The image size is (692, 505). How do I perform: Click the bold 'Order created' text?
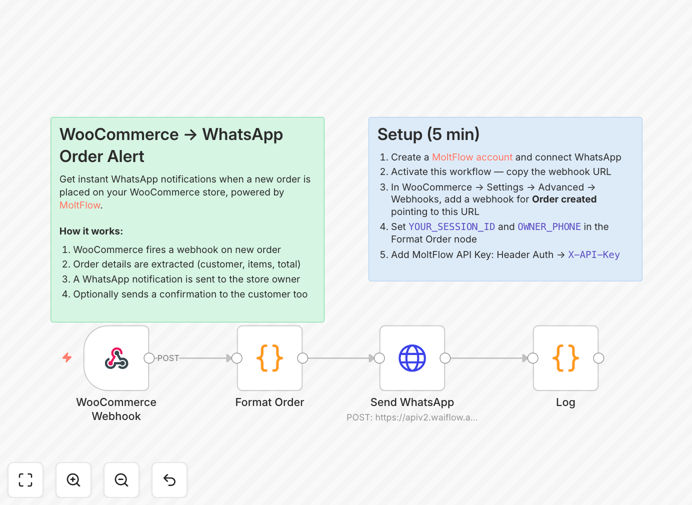564,199
